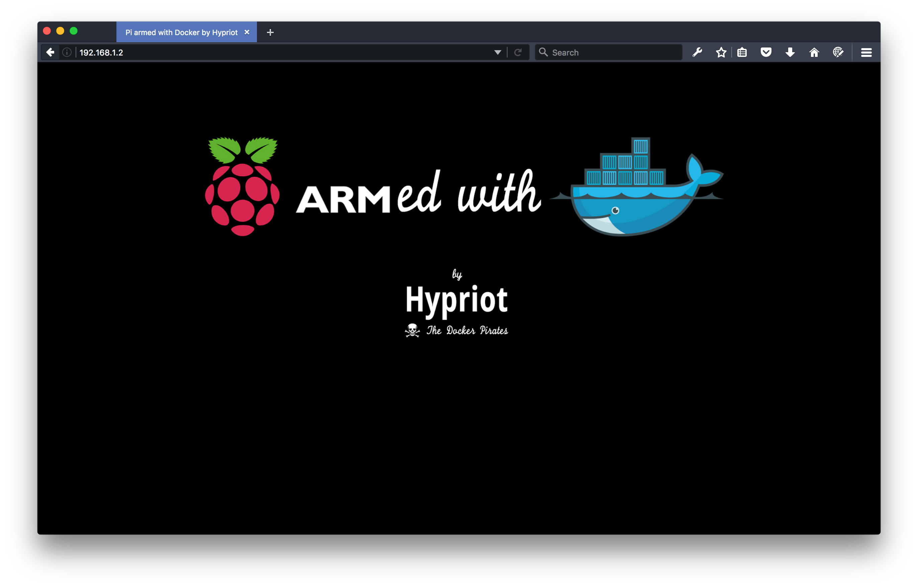Open a new tab with the plus button
This screenshot has width=918, height=588.
(270, 32)
